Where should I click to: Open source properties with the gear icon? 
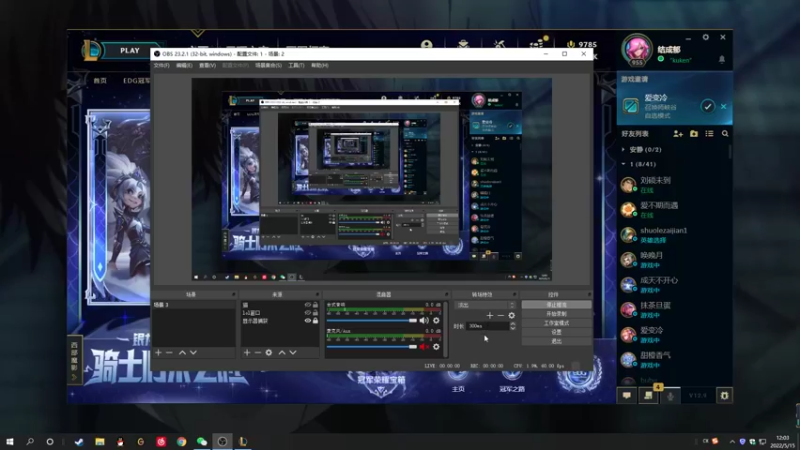tap(269, 353)
